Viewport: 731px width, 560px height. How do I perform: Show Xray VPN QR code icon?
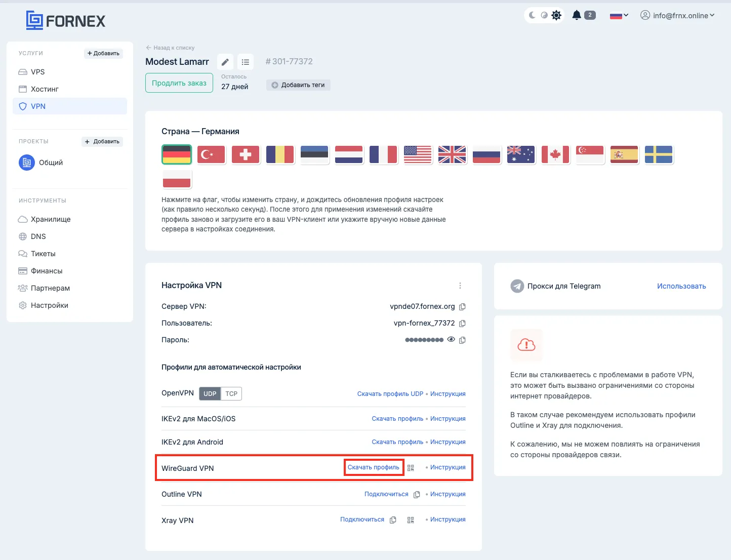point(411,520)
